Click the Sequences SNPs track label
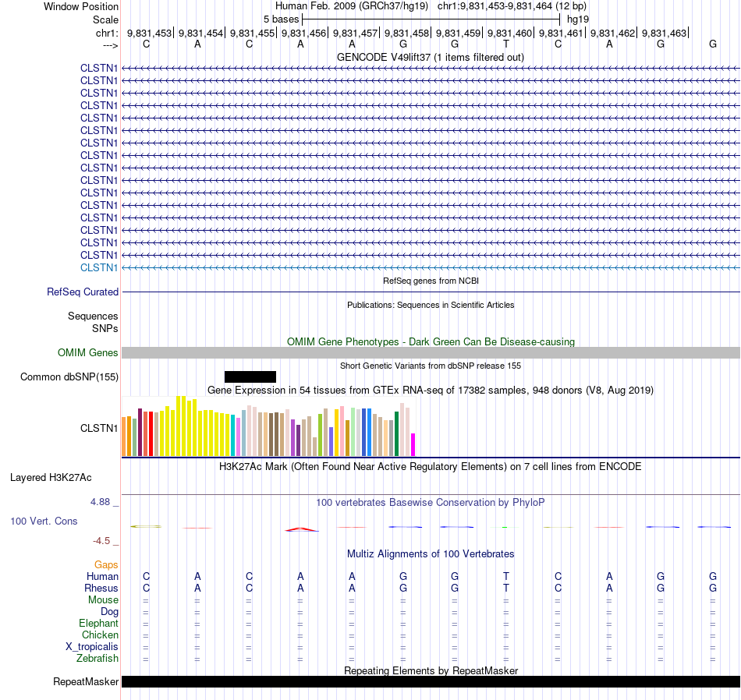This screenshot has height=700, width=741. click(93, 322)
